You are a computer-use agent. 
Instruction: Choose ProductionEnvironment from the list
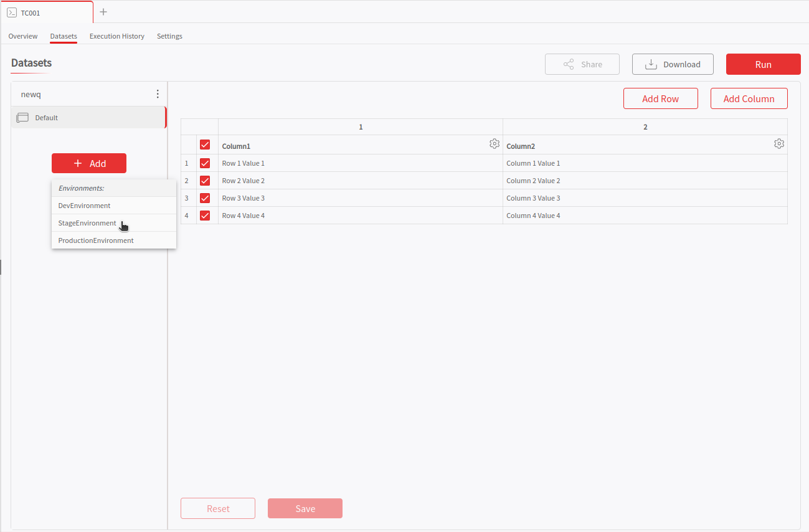(114, 240)
